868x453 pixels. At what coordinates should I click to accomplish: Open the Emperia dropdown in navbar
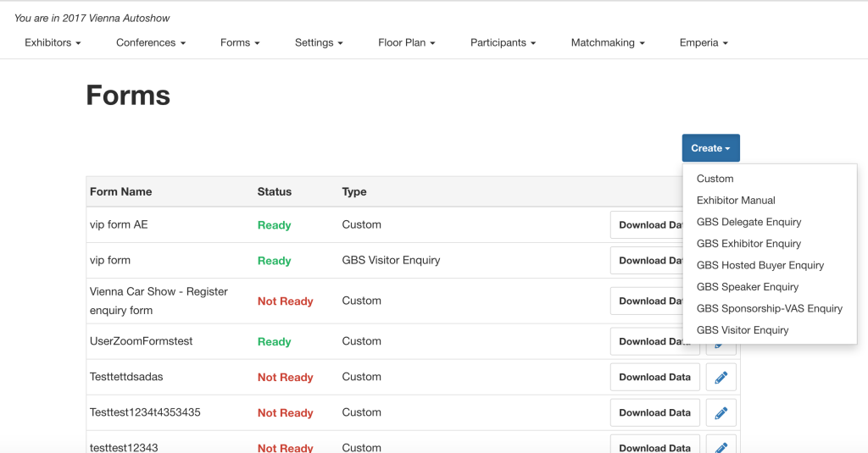coord(703,42)
